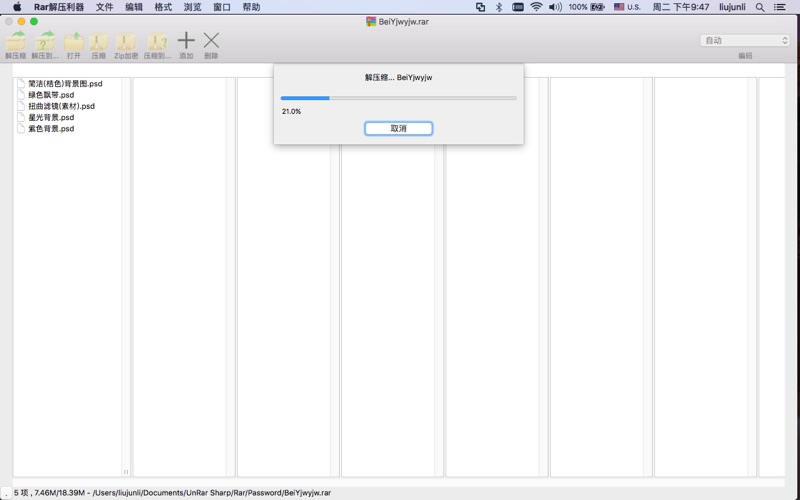
Task: Open the 文件 menu
Action: tap(104, 7)
